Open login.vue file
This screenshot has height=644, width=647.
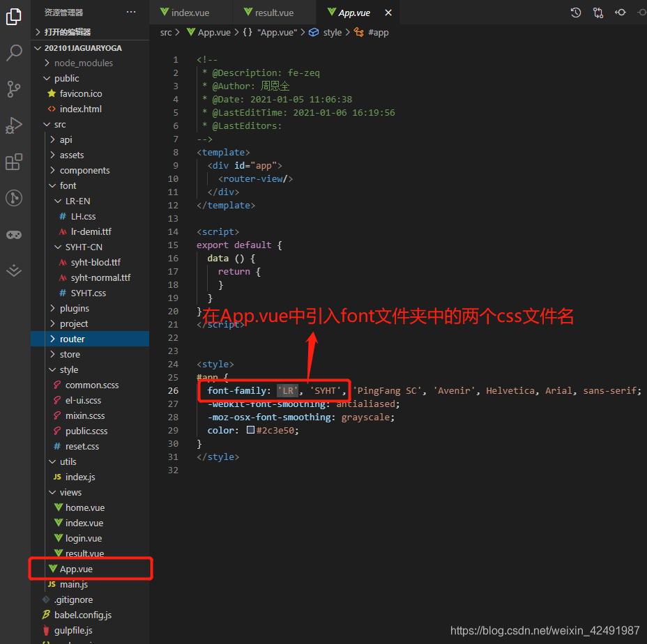(x=89, y=538)
